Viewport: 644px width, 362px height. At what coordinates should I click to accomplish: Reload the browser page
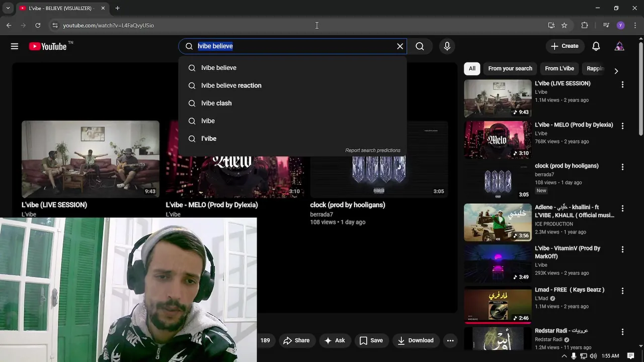pyautogui.click(x=38, y=25)
